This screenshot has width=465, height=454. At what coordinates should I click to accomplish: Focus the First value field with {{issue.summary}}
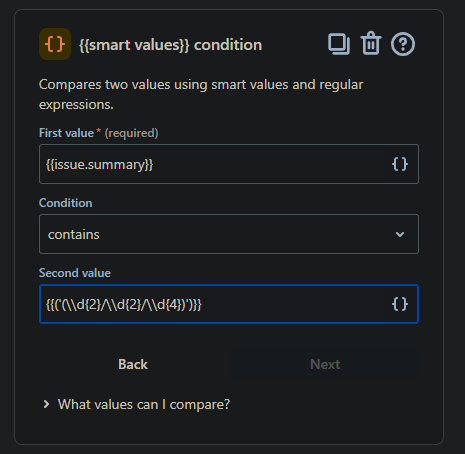coord(229,164)
